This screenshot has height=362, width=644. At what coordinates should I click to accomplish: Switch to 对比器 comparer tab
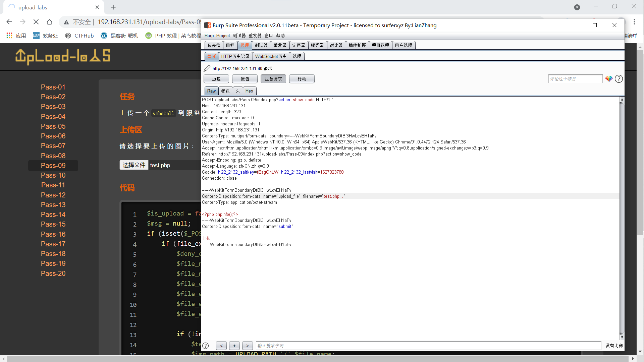336,45
